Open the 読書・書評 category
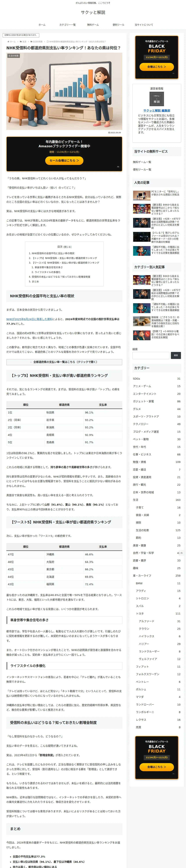Screen dimensions: 186x868 (x=157, y=561)
